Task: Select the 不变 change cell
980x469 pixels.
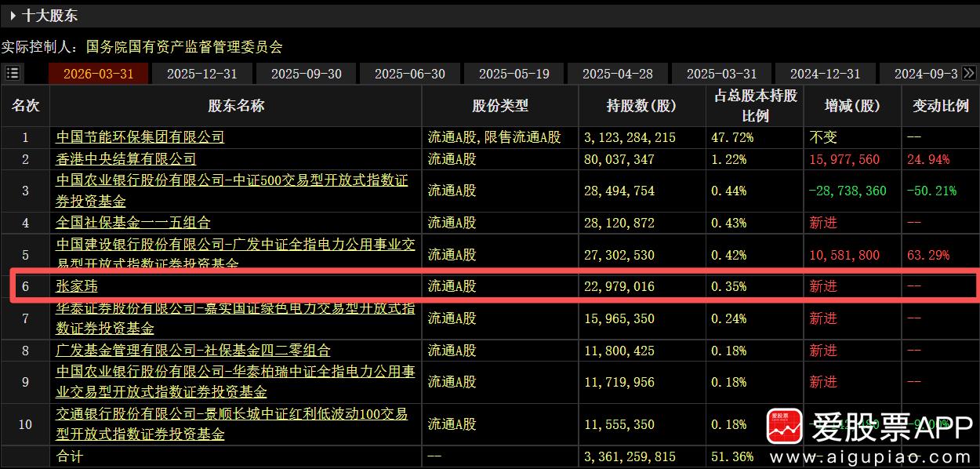Action: (x=823, y=137)
